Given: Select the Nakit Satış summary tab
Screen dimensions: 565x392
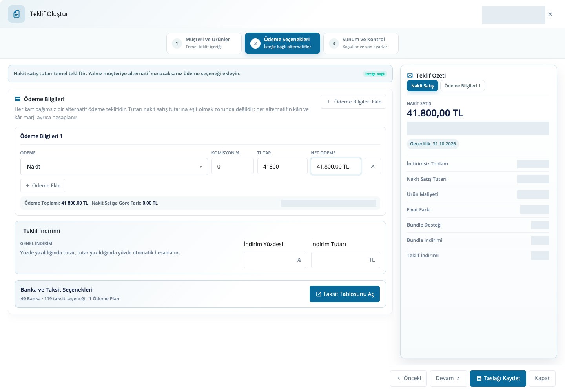Looking at the screenshot, I should (423, 86).
